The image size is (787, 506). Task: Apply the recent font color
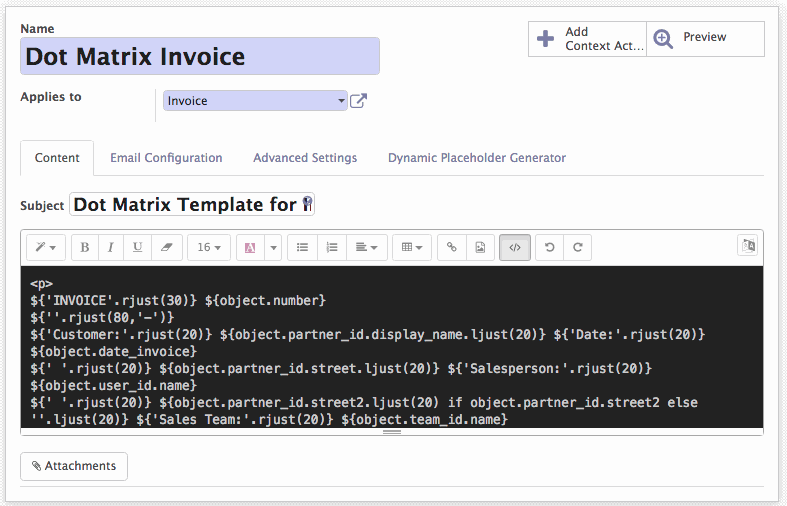tap(250, 247)
